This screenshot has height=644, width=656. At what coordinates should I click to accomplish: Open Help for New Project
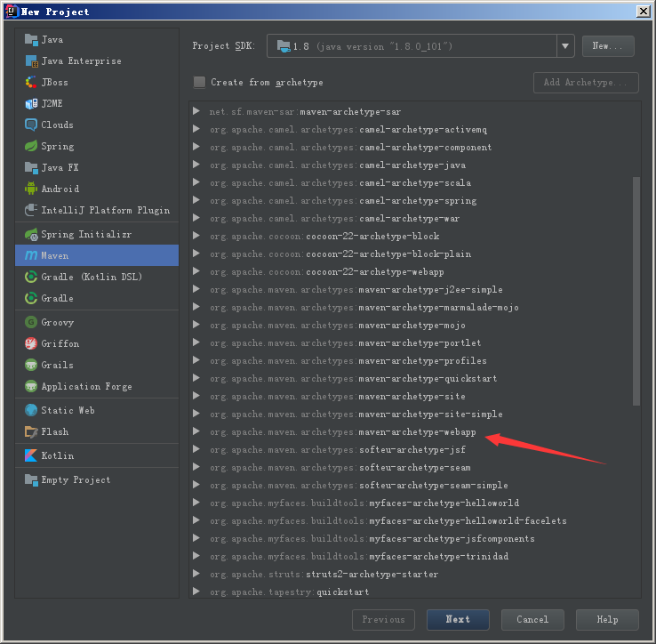[x=607, y=620]
